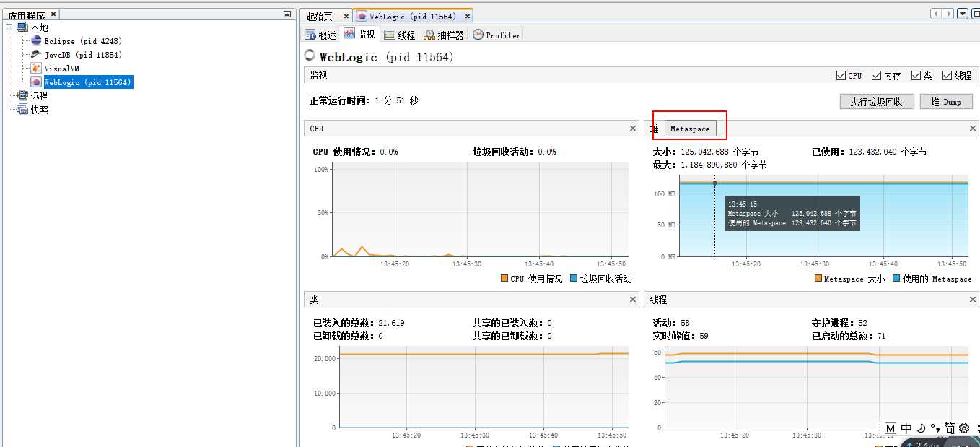Select the Metaspace graph tab
The image size is (980, 447).
[x=690, y=129]
